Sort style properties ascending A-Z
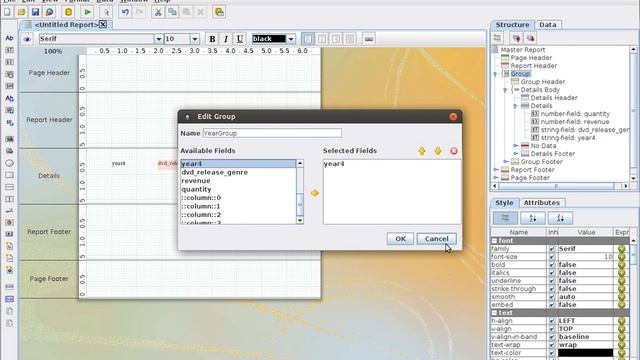The image size is (640, 360). [x=532, y=218]
